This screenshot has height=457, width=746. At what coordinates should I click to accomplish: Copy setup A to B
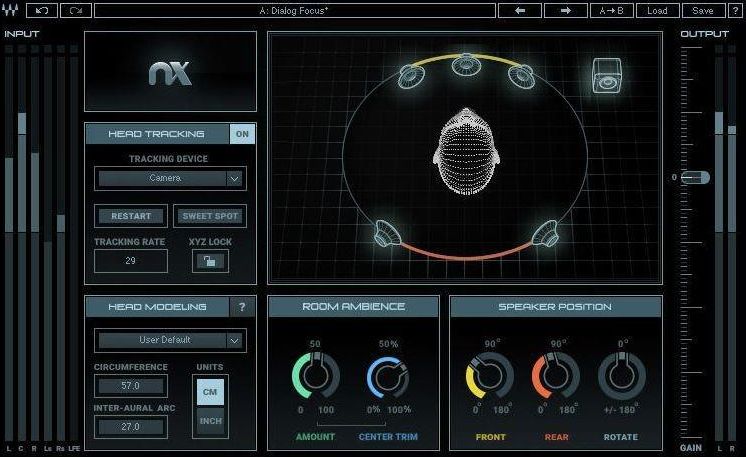click(611, 10)
